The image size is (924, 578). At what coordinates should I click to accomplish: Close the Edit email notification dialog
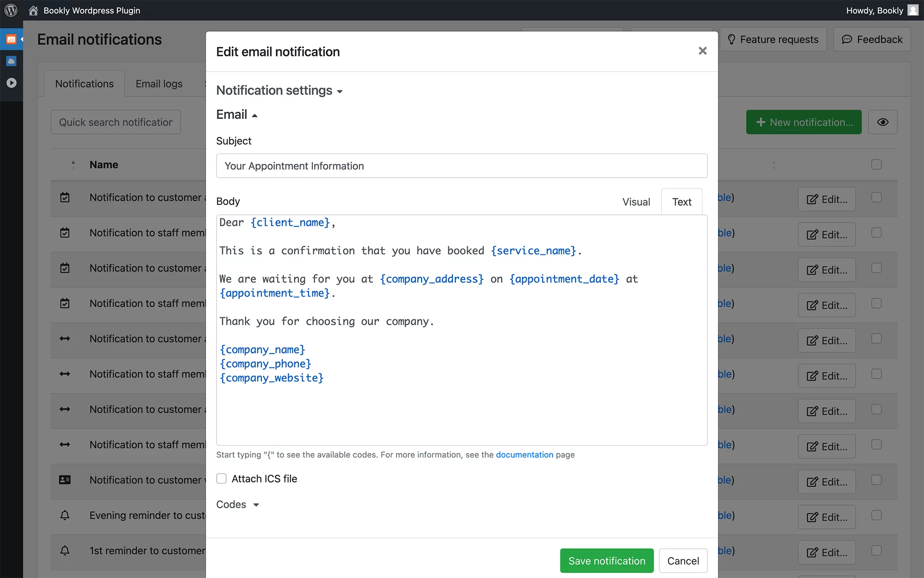pos(703,51)
